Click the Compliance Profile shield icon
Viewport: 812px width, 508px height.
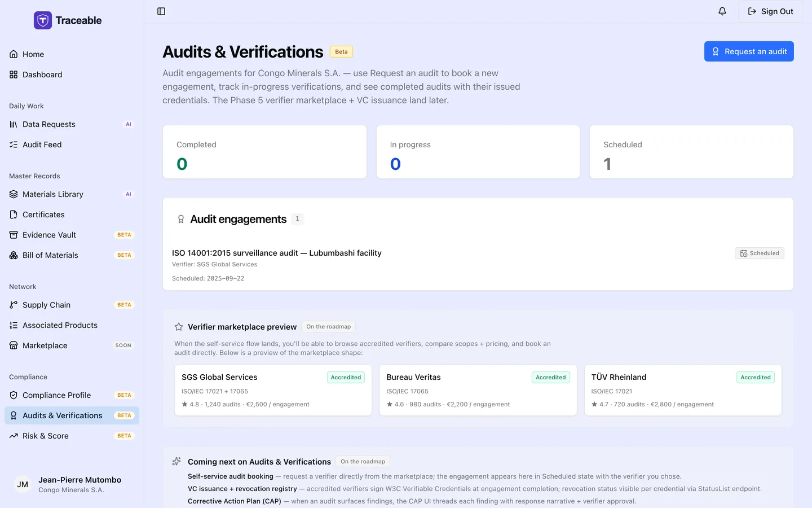click(x=14, y=395)
